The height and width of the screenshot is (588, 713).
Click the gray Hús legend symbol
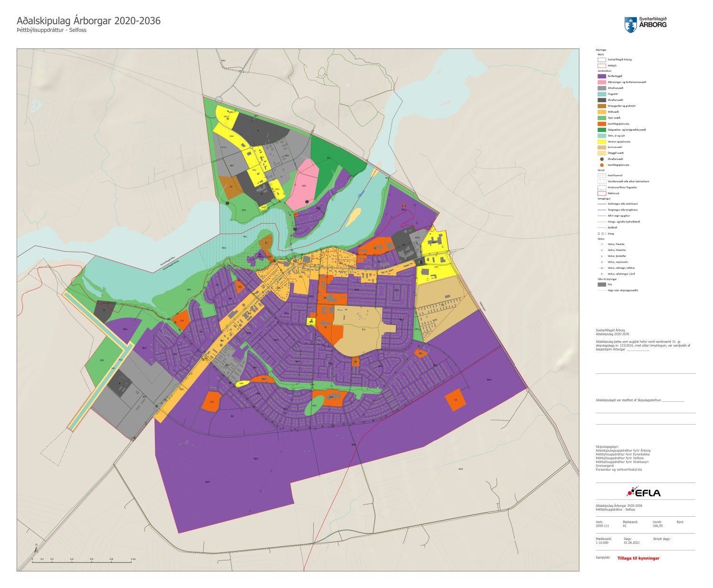pos(602,284)
